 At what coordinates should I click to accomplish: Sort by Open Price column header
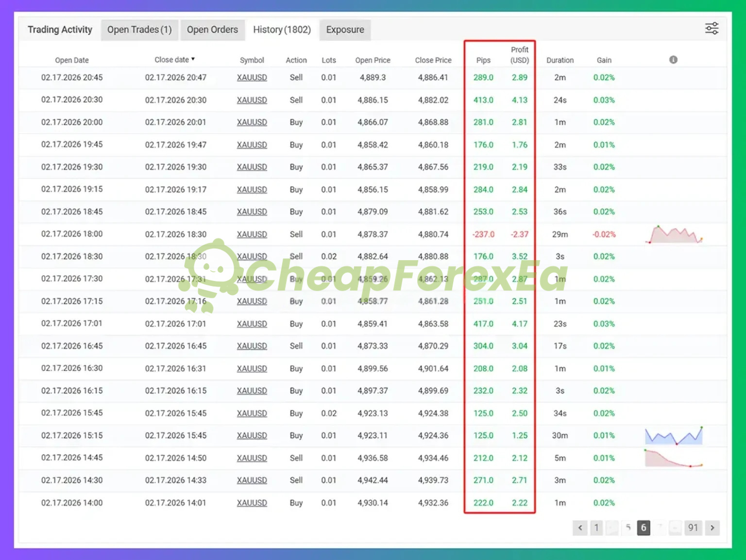coord(373,60)
